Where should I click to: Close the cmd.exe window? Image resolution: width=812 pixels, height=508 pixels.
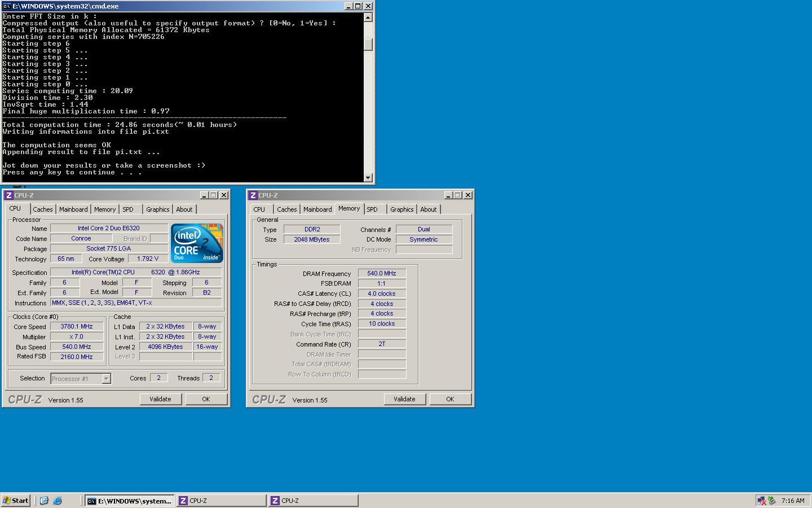point(368,6)
